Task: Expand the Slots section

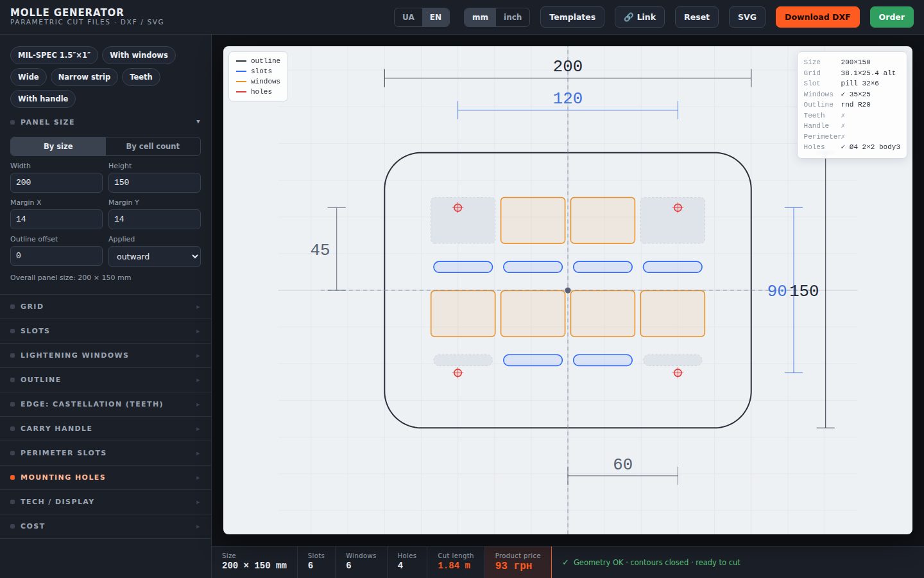Action: tap(106, 331)
